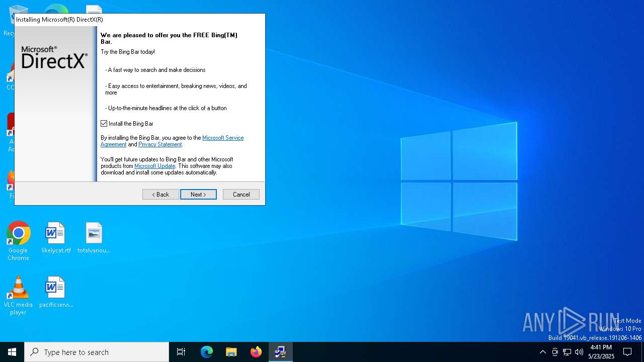Image resolution: width=644 pixels, height=362 pixels.
Task: Open the Windows Start menu
Action: coord(12,352)
